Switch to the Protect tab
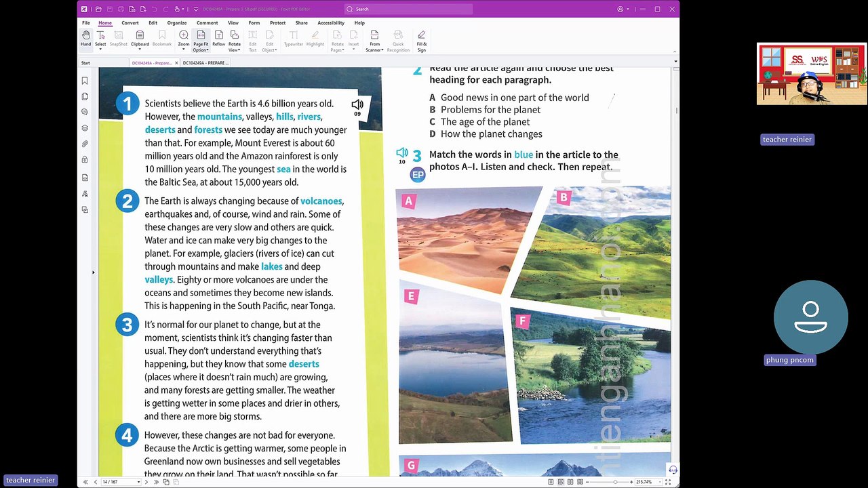 (x=277, y=22)
